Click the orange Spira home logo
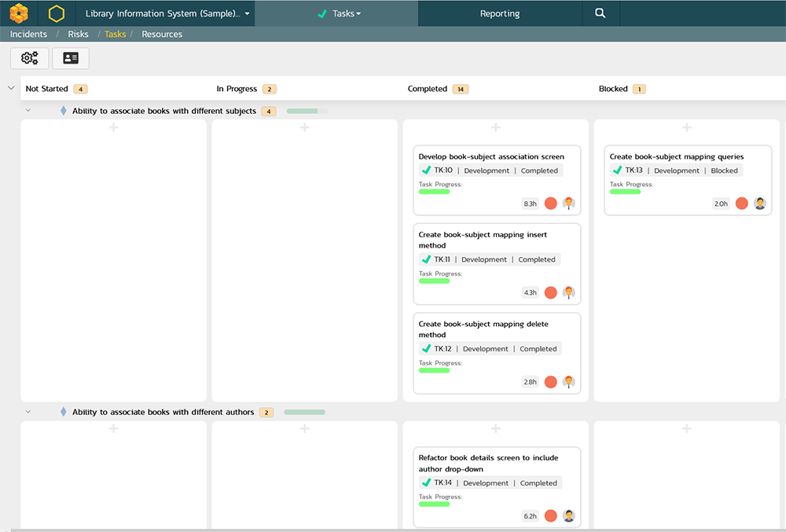 (x=19, y=13)
